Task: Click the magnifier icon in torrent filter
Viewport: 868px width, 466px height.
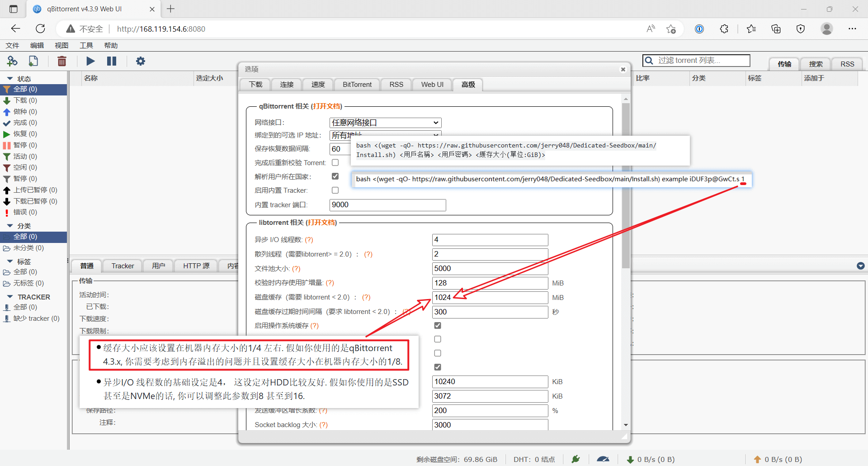Action: pos(649,61)
